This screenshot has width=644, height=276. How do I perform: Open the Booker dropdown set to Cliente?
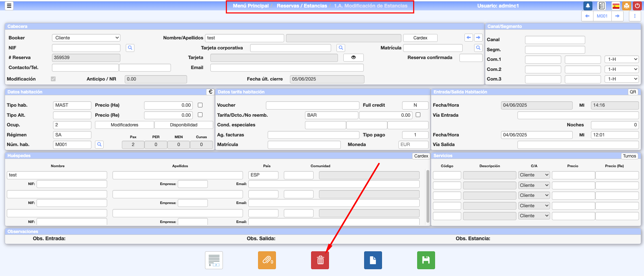coord(86,38)
